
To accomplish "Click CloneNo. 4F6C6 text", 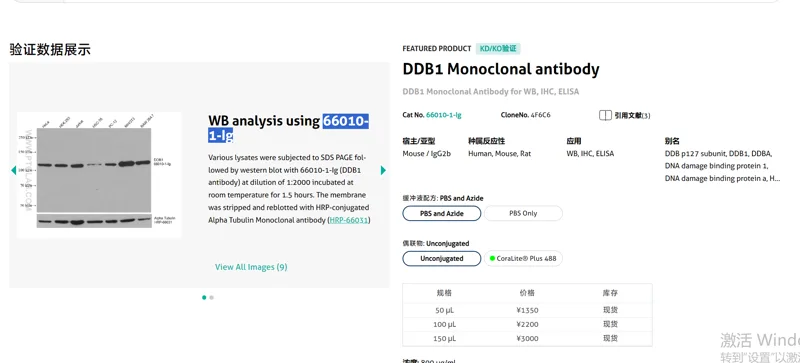I will [x=526, y=115].
